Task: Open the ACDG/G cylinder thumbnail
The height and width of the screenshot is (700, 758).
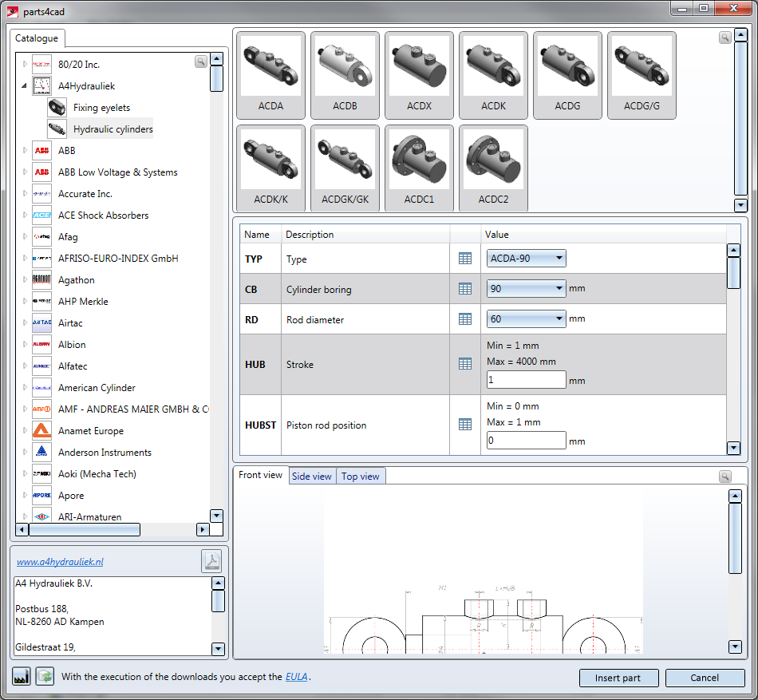Action: coord(642,75)
